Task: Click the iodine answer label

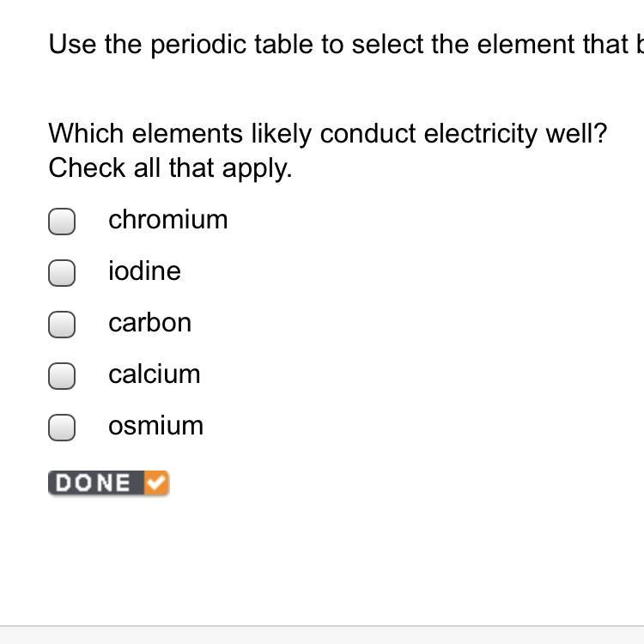Action: click(x=144, y=271)
